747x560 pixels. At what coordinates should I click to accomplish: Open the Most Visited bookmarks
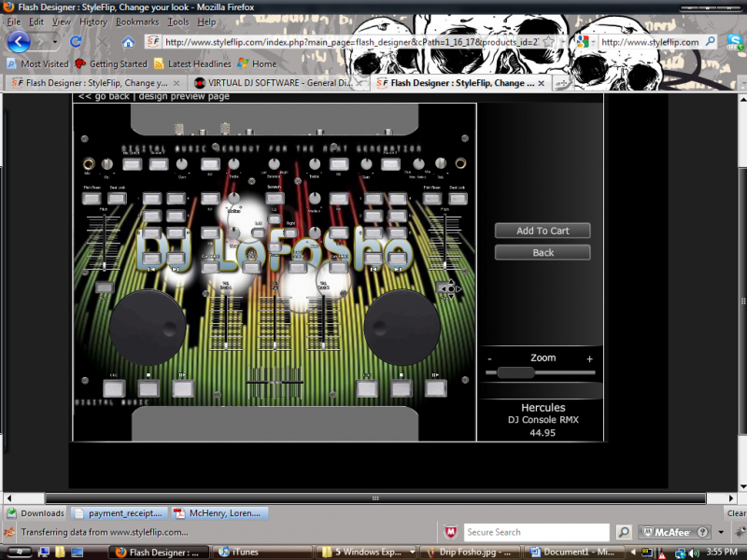coord(37,63)
